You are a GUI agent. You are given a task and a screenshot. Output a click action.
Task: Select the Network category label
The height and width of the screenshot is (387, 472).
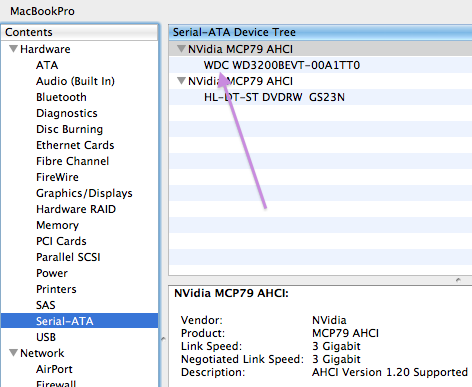pos(42,353)
